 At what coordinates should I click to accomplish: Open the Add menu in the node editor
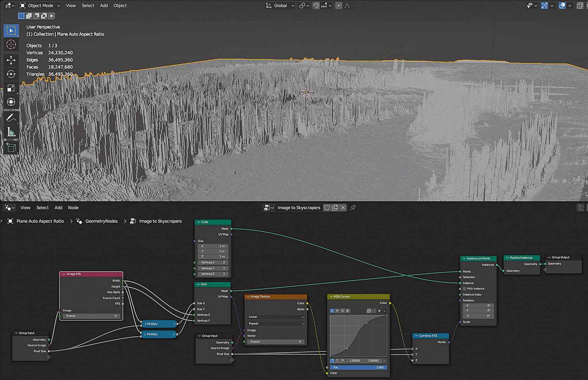tap(58, 207)
